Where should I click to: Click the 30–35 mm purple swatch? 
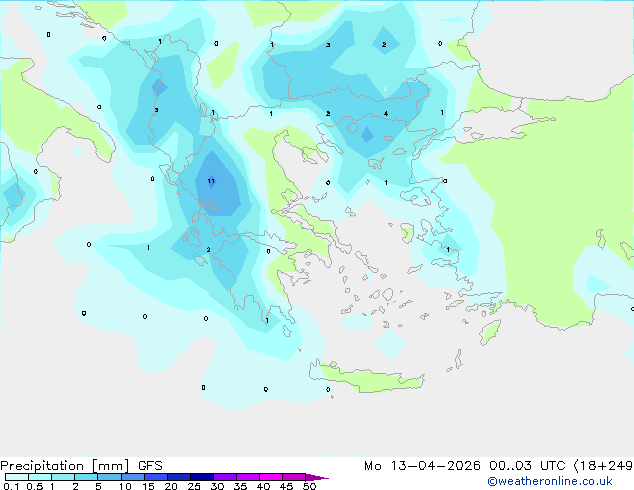[x=225, y=477]
